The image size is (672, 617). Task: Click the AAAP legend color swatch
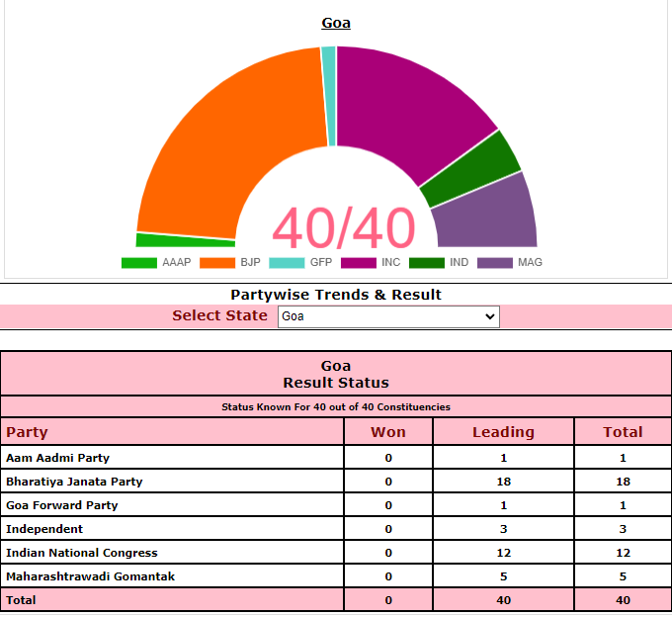click(x=139, y=262)
